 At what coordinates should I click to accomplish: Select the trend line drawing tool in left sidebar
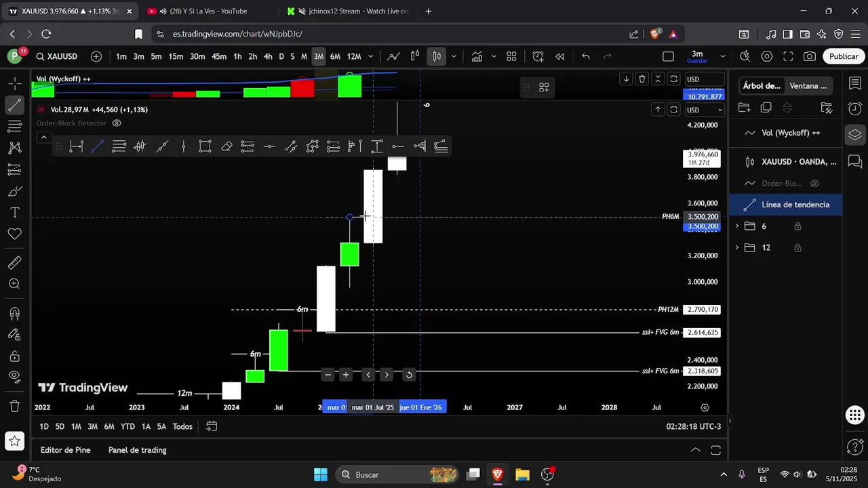point(14,105)
